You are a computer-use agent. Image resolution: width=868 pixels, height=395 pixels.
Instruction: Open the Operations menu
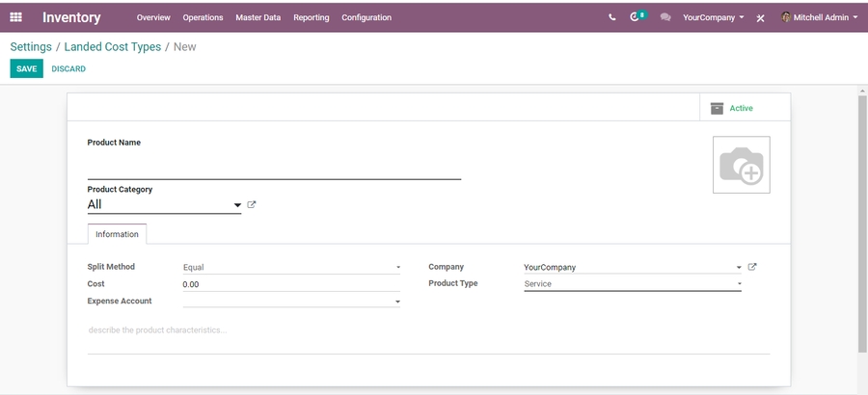(203, 17)
